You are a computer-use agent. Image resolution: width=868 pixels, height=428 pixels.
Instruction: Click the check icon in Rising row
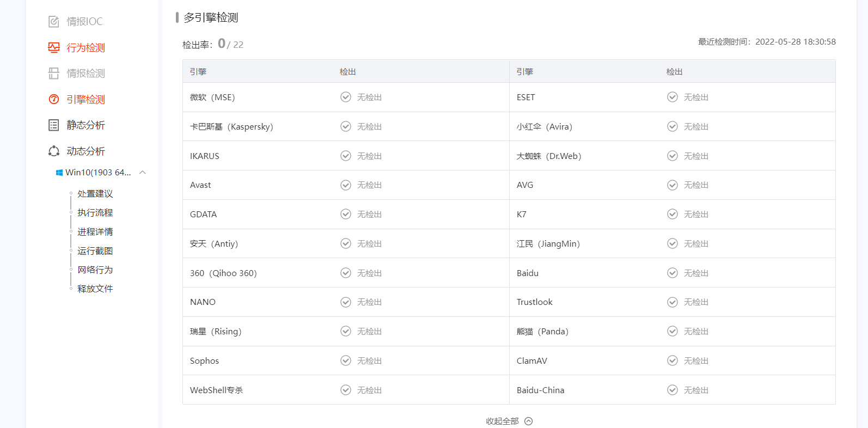click(x=346, y=331)
